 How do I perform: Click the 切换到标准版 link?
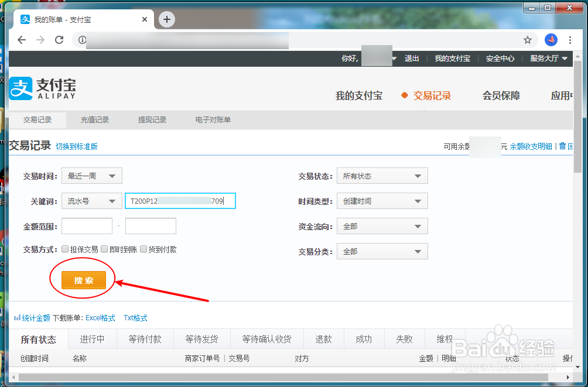[77, 146]
